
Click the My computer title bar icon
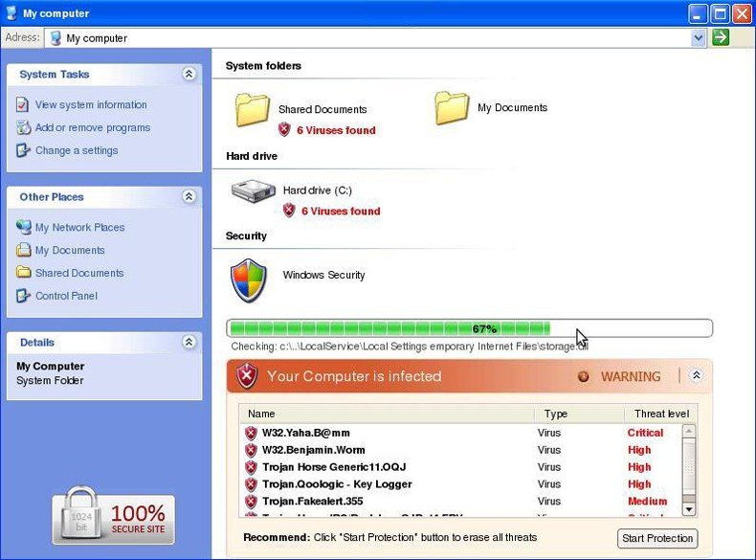[11, 13]
